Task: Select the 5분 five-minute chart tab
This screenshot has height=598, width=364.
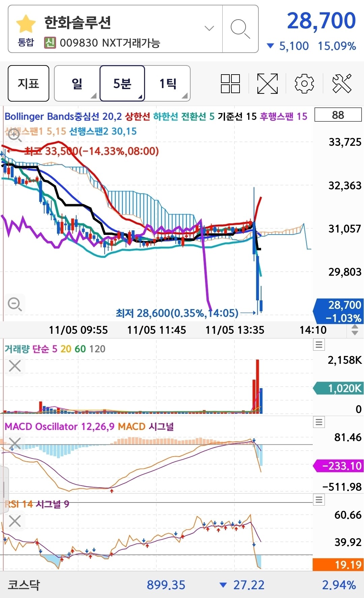Action: 122,83
